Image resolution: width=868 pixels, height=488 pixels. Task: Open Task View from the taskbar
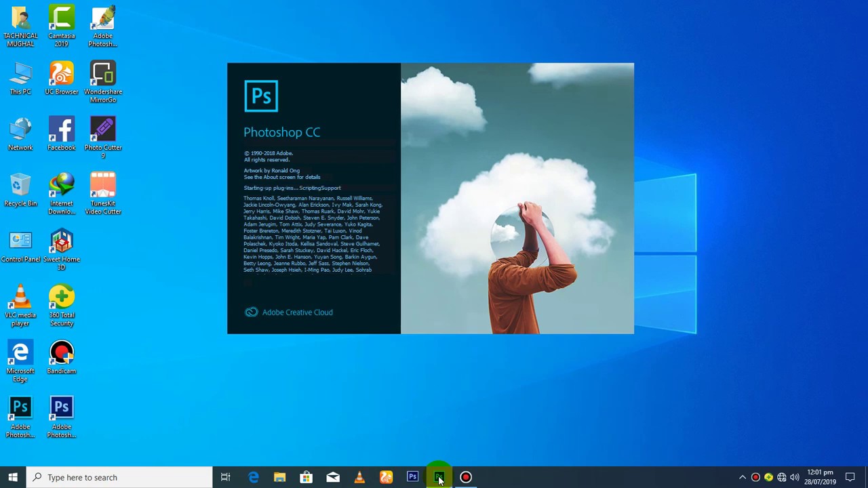point(226,477)
